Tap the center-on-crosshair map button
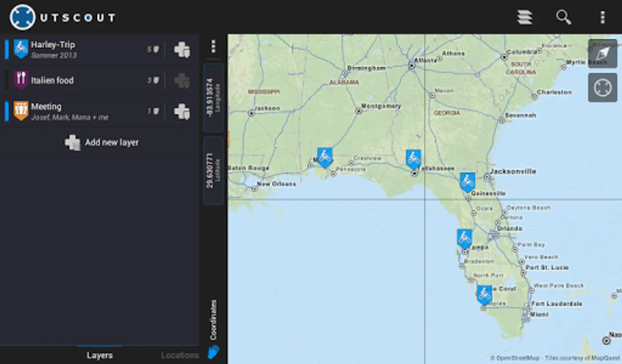The height and width of the screenshot is (364, 622). [x=603, y=87]
